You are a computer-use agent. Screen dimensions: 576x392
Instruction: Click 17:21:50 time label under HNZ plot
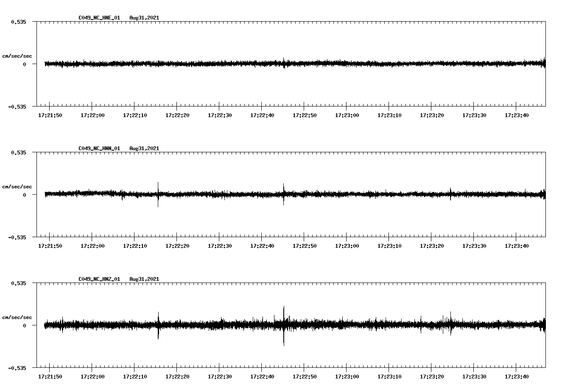(x=50, y=376)
